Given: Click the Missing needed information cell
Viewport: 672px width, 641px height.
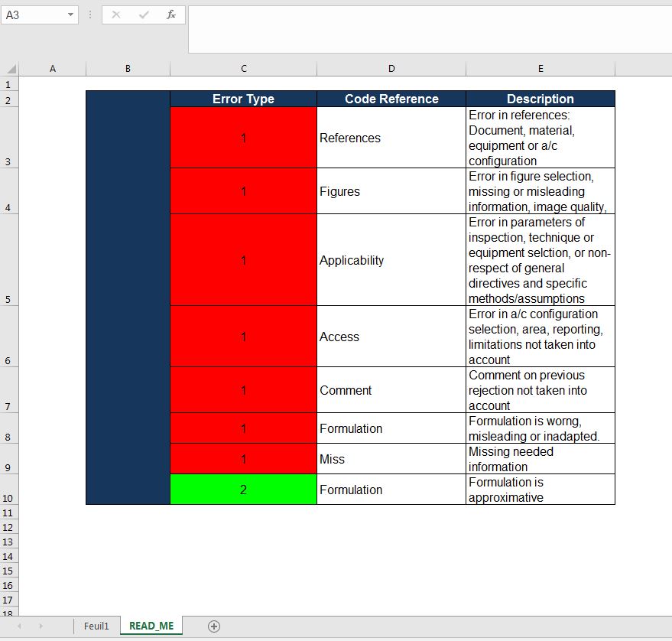Looking at the screenshot, I should (540, 459).
